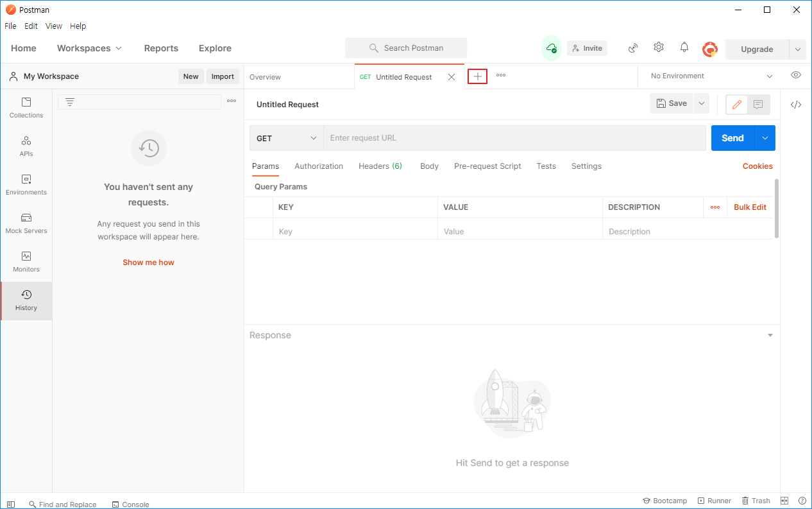Open the Console from status bar
This screenshot has width=812, height=509.
click(x=130, y=505)
